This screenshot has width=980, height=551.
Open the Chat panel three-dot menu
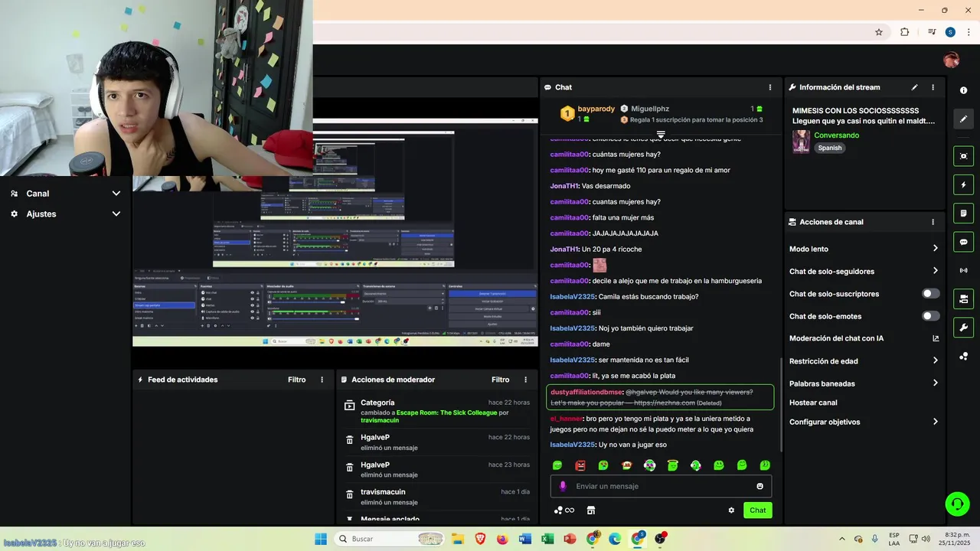pos(769,87)
